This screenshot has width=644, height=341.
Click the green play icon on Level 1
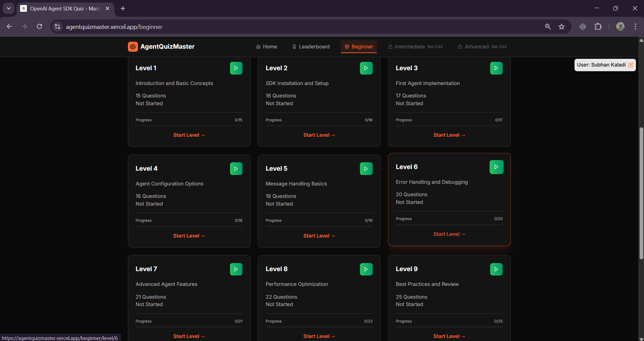(x=236, y=68)
